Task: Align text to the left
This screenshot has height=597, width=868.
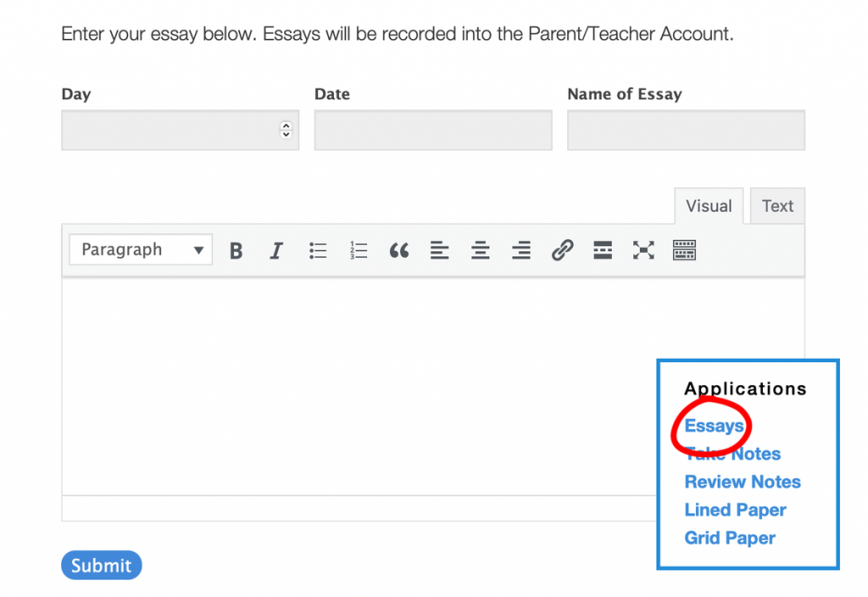Action: [439, 250]
